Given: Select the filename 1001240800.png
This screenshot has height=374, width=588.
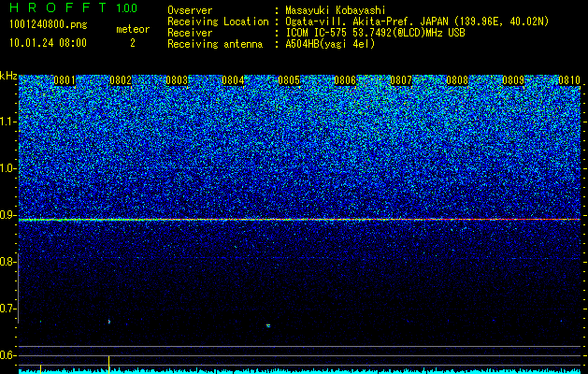Looking at the screenshot, I should [49, 25].
